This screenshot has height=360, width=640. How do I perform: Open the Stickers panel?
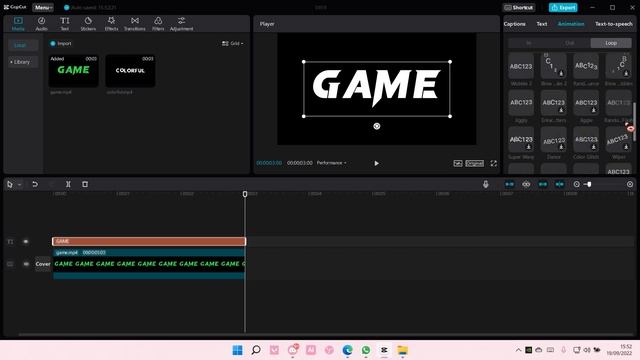pyautogui.click(x=88, y=23)
